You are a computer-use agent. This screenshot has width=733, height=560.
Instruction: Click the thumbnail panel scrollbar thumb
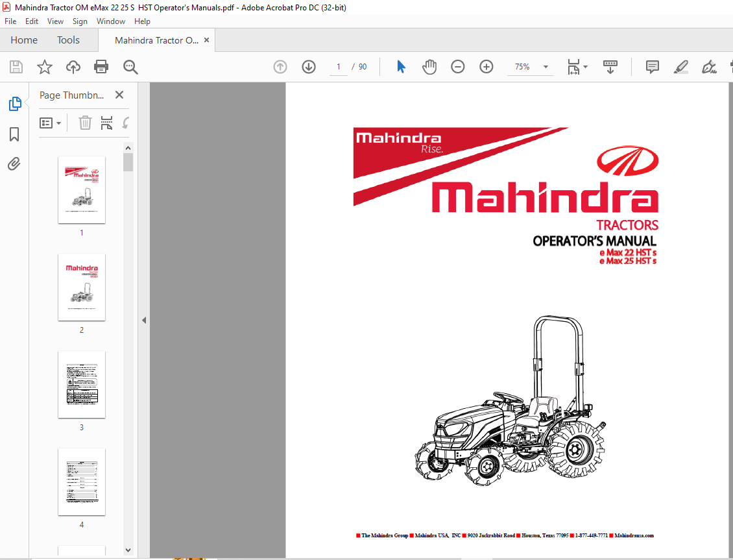click(x=128, y=162)
